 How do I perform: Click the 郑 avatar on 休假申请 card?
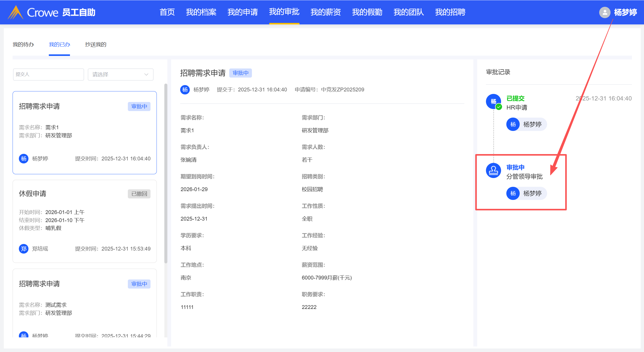point(24,249)
